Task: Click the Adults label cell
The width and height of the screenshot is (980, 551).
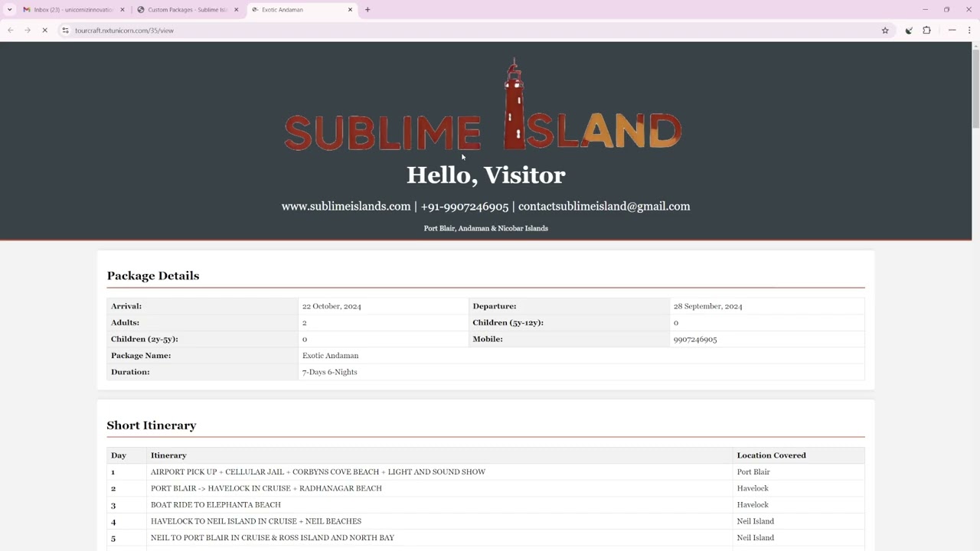Action: point(202,323)
